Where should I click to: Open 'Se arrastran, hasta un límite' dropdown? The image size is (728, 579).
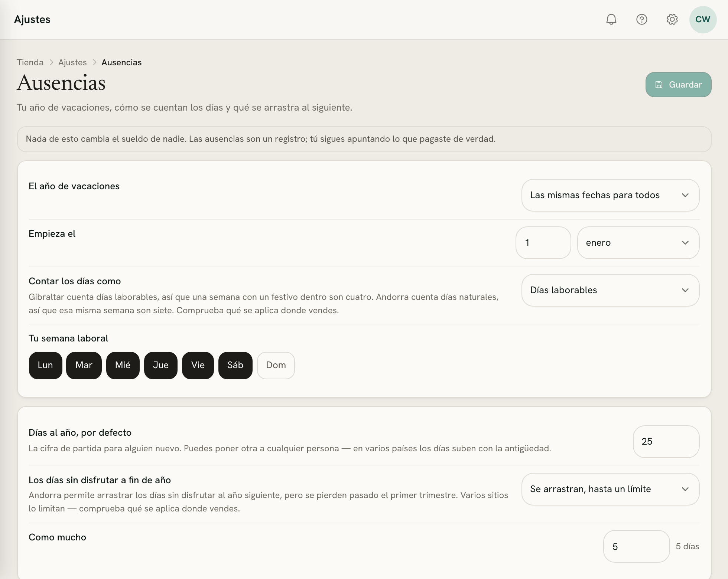point(610,489)
